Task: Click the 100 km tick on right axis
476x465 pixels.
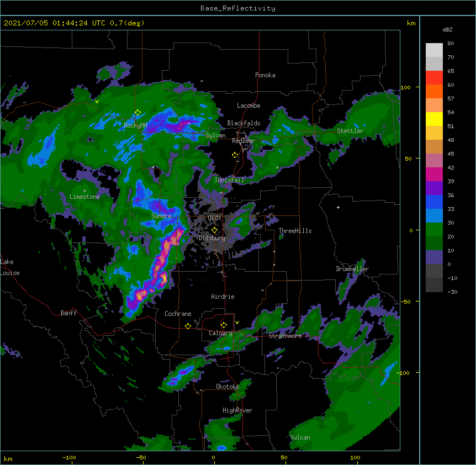Action: 405,87
